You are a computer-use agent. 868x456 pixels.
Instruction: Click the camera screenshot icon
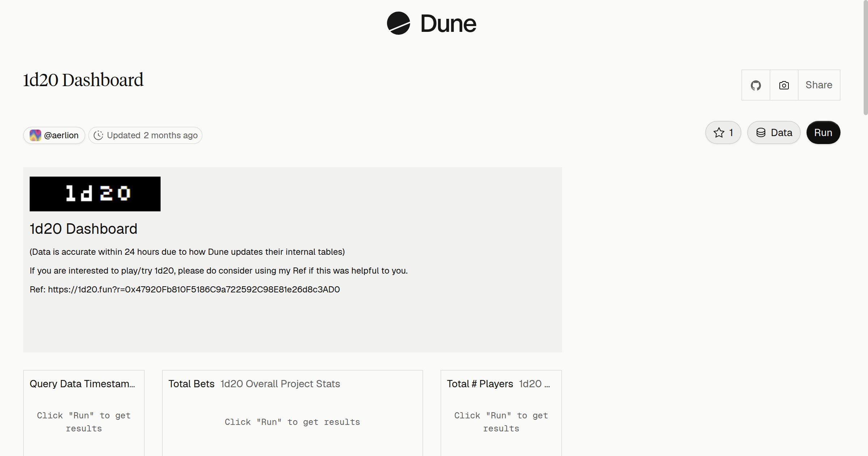(784, 85)
